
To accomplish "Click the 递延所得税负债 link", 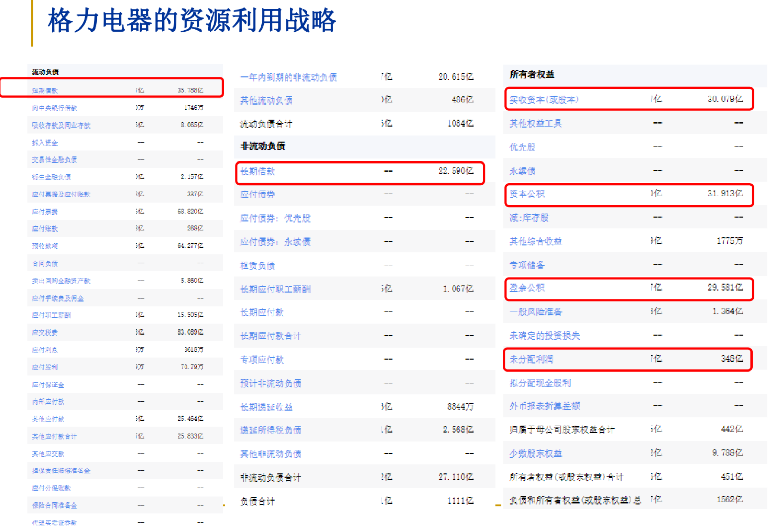I will [271, 430].
